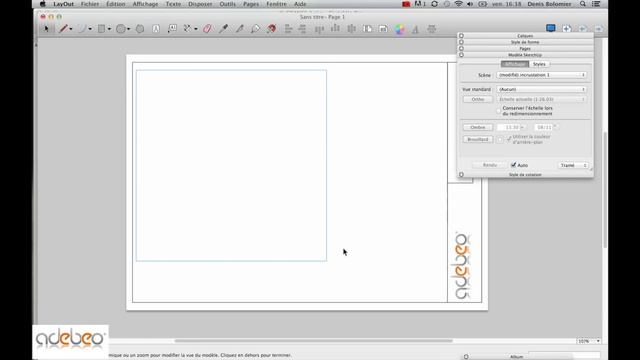Viewport: 640px width, 360px height.
Task: Open the Line tool dropdown arrow
Action: point(71,29)
